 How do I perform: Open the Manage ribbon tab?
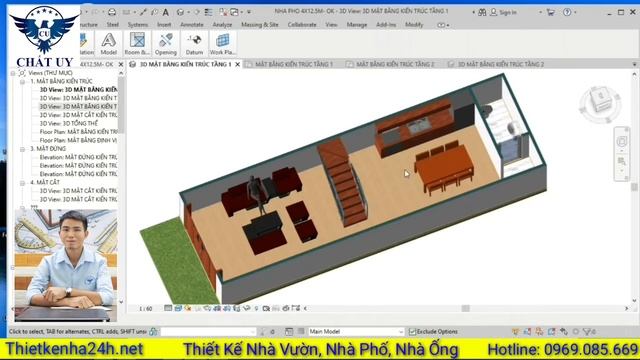pos(357,25)
